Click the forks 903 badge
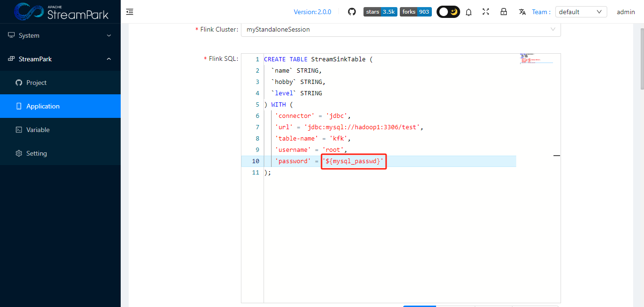The image size is (644, 307). [x=415, y=12]
